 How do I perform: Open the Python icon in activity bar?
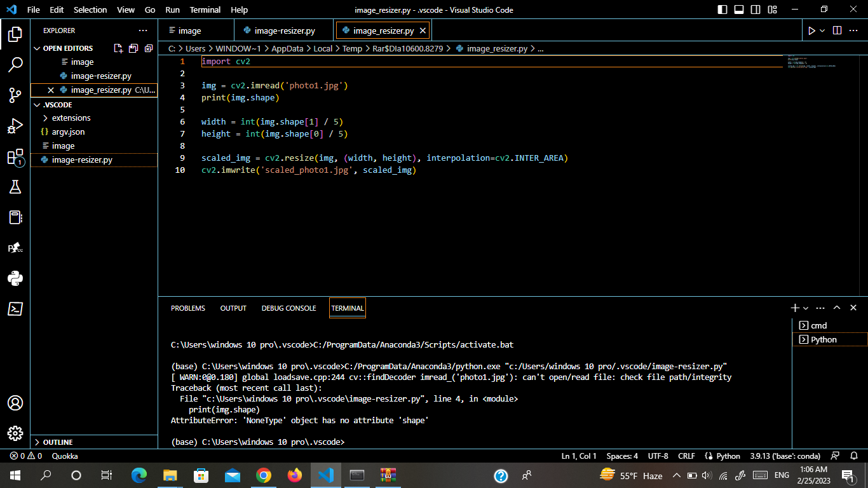15,278
